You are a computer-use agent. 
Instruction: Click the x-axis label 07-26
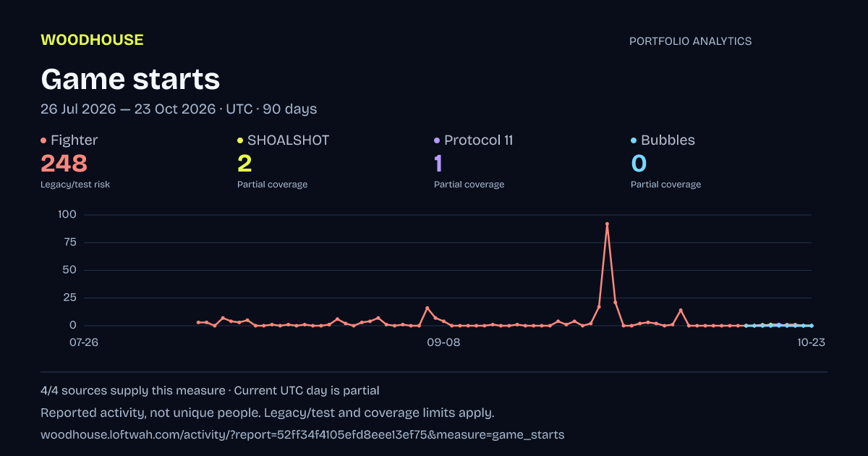84,343
